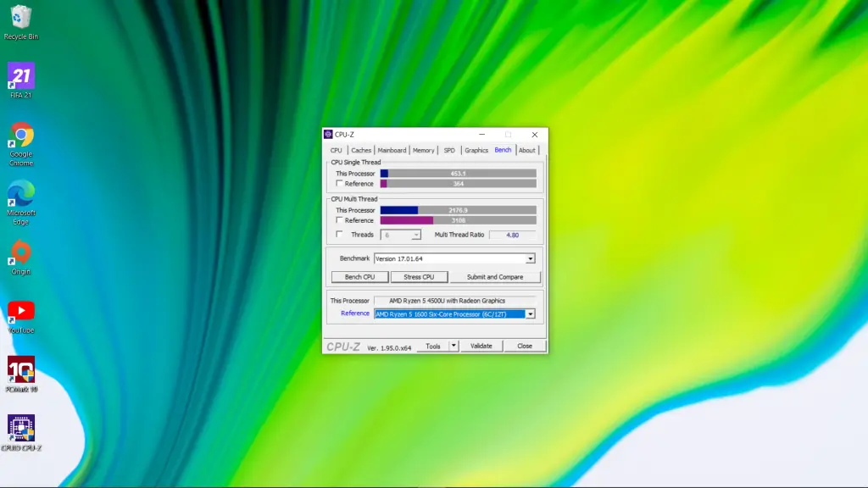Viewport: 868px width, 488px height.
Task: Launch Origin from the desktop
Action: [21, 258]
